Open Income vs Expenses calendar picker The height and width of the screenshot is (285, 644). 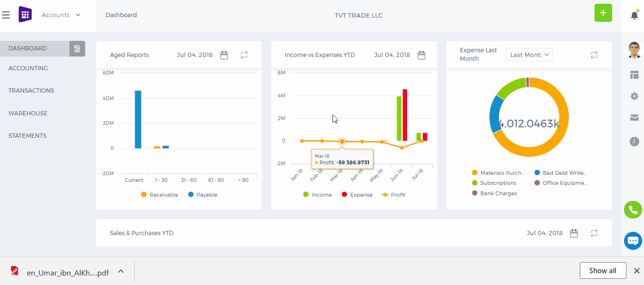[421, 55]
